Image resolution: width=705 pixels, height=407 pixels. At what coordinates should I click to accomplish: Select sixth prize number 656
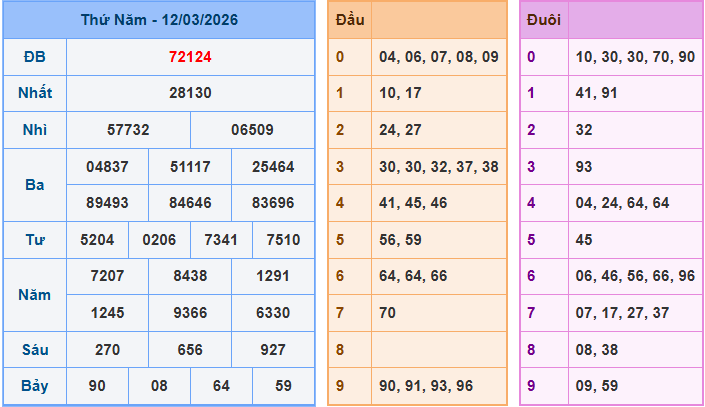pyautogui.click(x=190, y=350)
